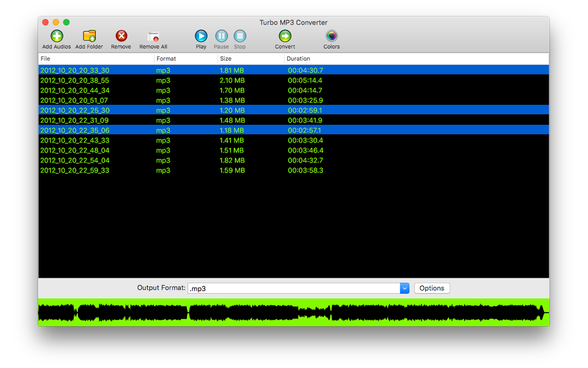Select file 2012_10_20_20_51_07

[74, 100]
